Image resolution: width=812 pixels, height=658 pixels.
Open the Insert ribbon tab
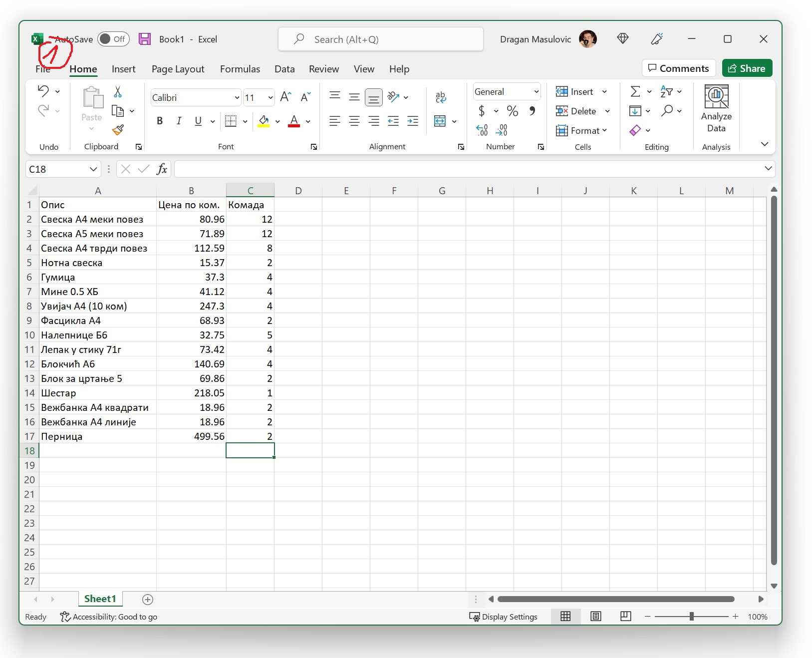pos(123,69)
